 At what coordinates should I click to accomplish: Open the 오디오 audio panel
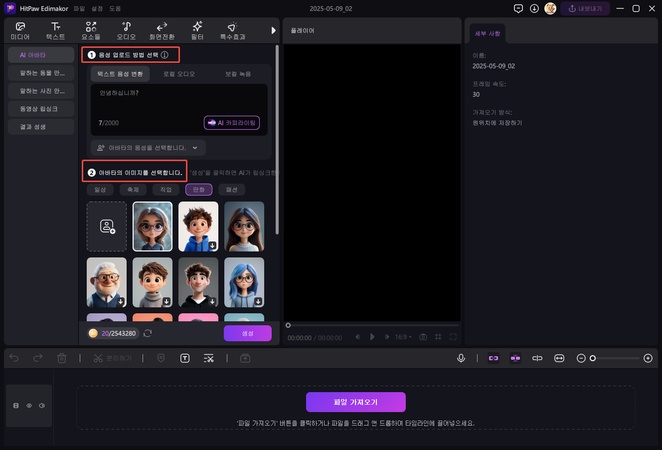tap(126, 31)
